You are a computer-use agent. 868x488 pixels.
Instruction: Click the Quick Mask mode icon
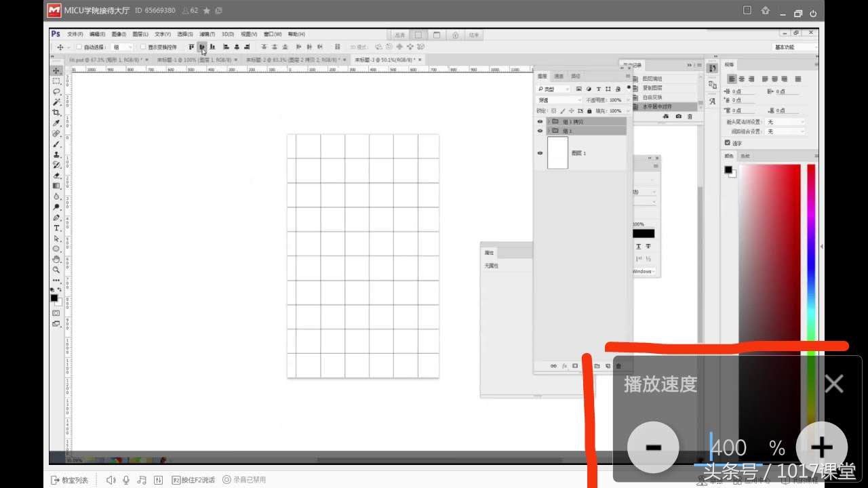click(56, 313)
